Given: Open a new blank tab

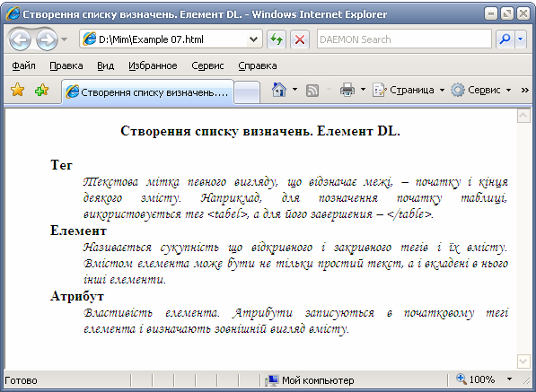Looking at the screenshot, I should [x=247, y=92].
